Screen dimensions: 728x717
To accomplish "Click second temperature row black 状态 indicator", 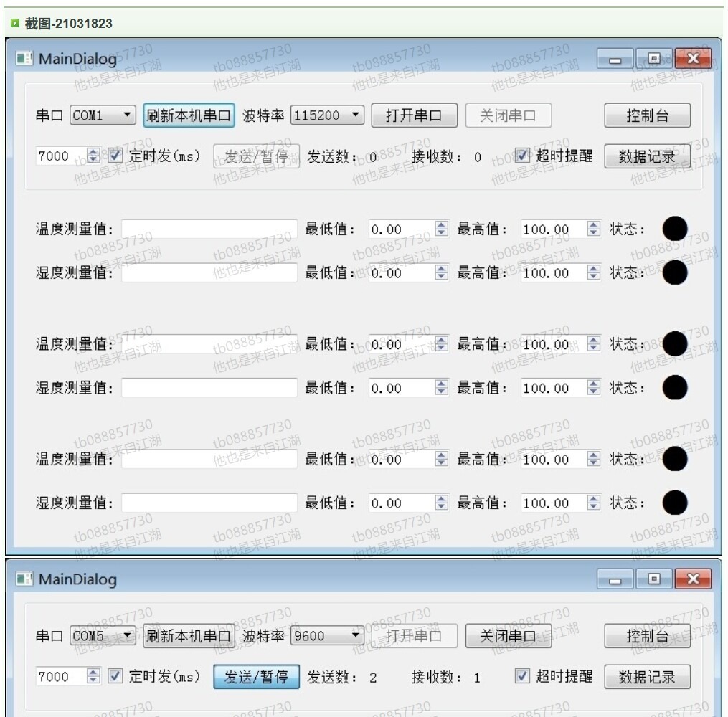I will pyautogui.click(x=675, y=343).
